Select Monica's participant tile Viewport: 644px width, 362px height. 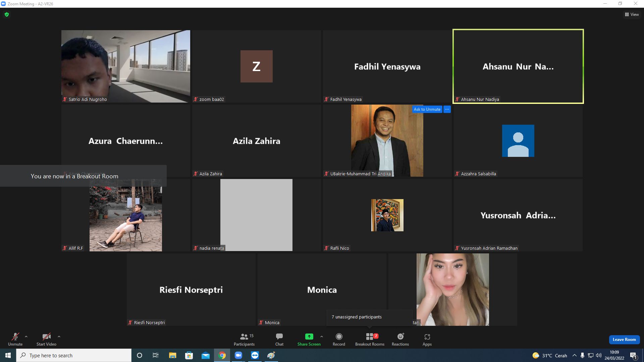click(x=322, y=290)
